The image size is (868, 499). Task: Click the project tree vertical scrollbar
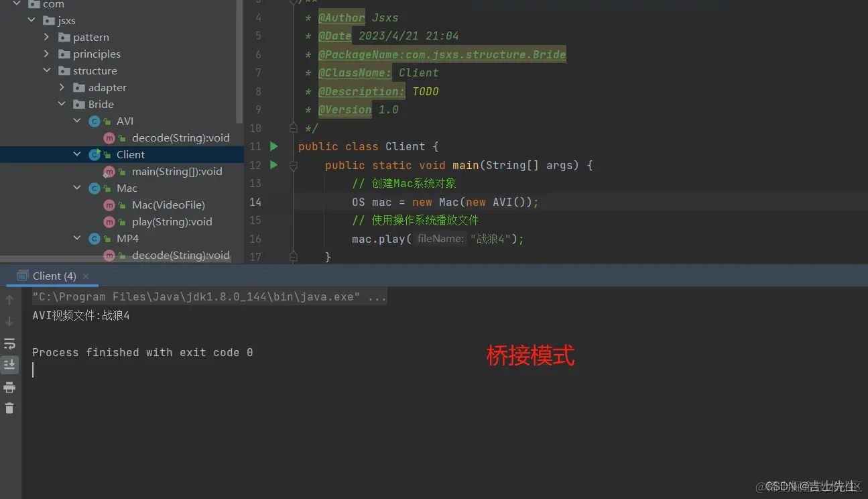point(240,62)
